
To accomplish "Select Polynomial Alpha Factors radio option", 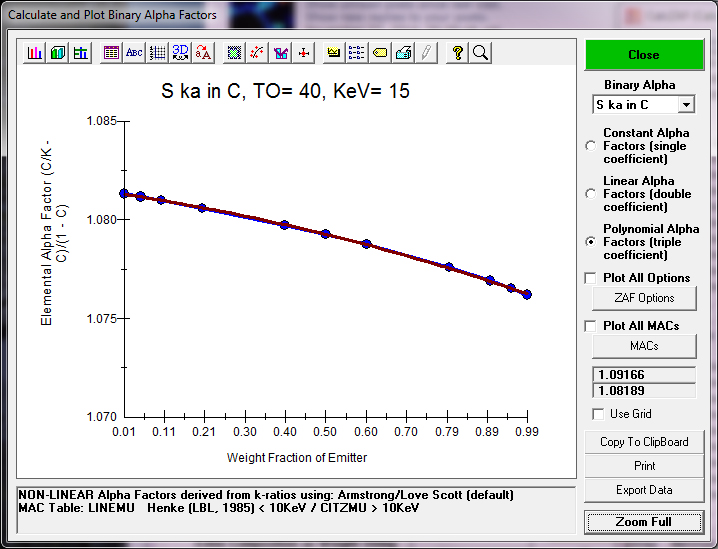I will point(590,242).
